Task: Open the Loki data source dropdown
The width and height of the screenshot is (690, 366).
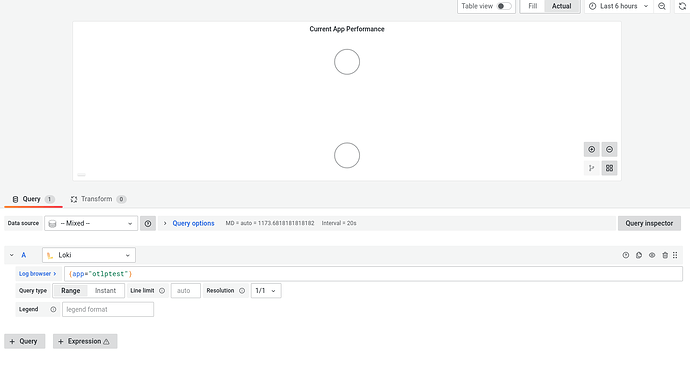Action: [89, 255]
